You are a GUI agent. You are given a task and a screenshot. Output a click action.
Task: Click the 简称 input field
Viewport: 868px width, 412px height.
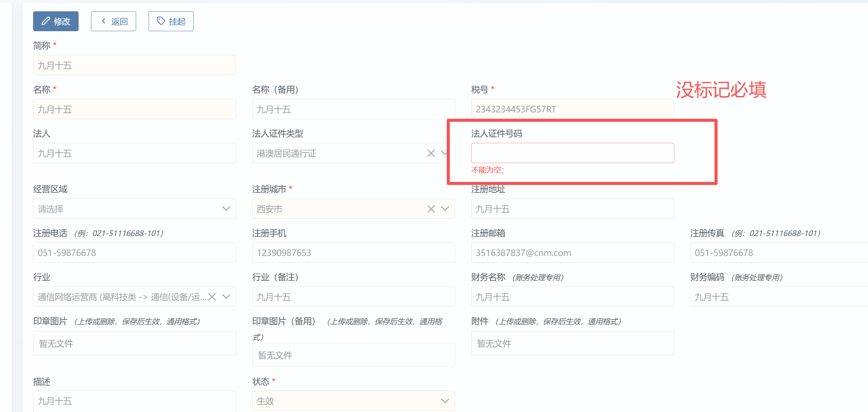click(134, 65)
